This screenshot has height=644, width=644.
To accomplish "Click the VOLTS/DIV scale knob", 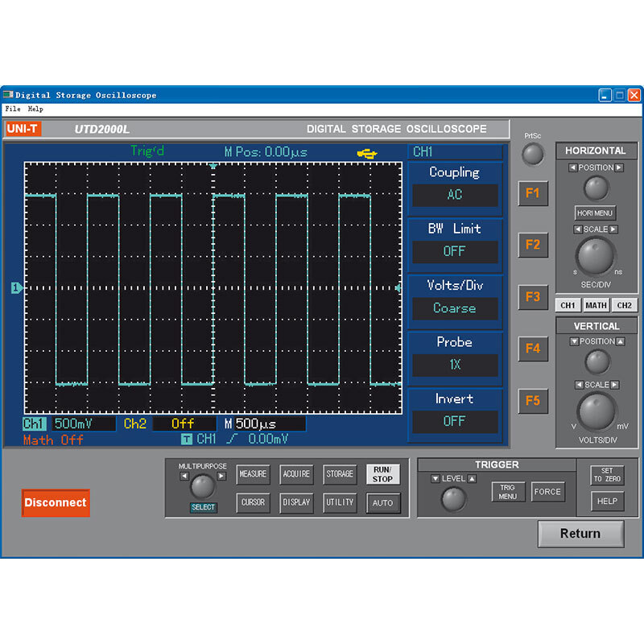I will [x=597, y=411].
